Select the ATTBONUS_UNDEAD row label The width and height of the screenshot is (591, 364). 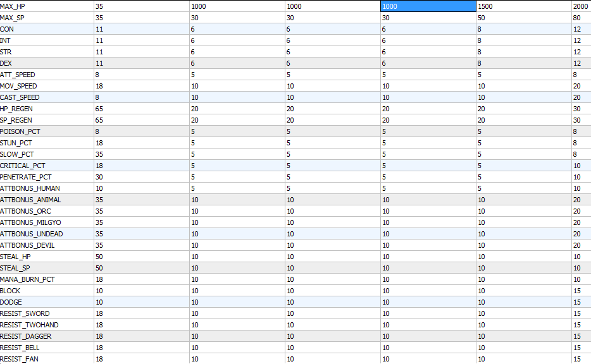[31, 234]
